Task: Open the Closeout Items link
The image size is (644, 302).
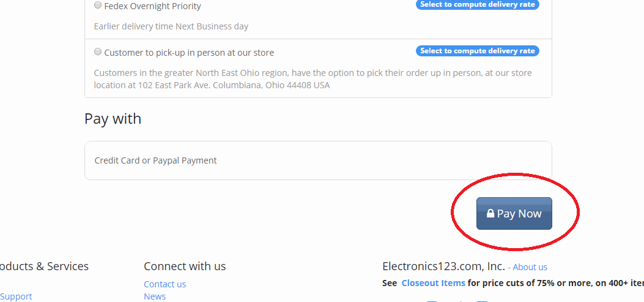Action: point(433,283)
